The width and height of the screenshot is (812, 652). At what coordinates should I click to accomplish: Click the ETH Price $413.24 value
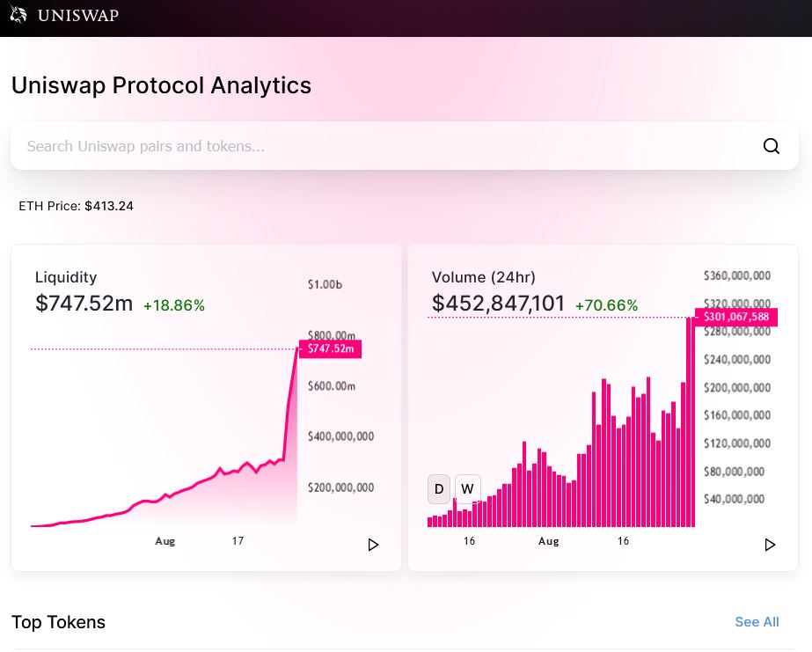point(109,206)
